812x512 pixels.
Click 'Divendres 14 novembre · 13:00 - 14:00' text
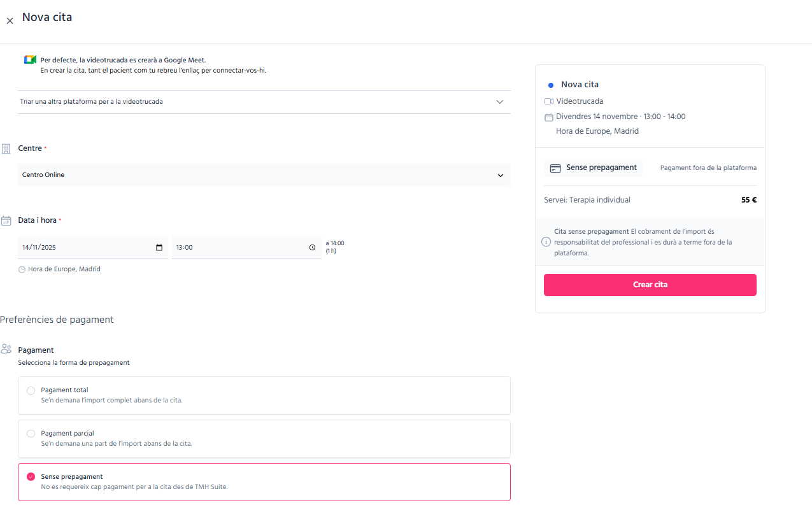pyautogui.click(x=621, y=117)
